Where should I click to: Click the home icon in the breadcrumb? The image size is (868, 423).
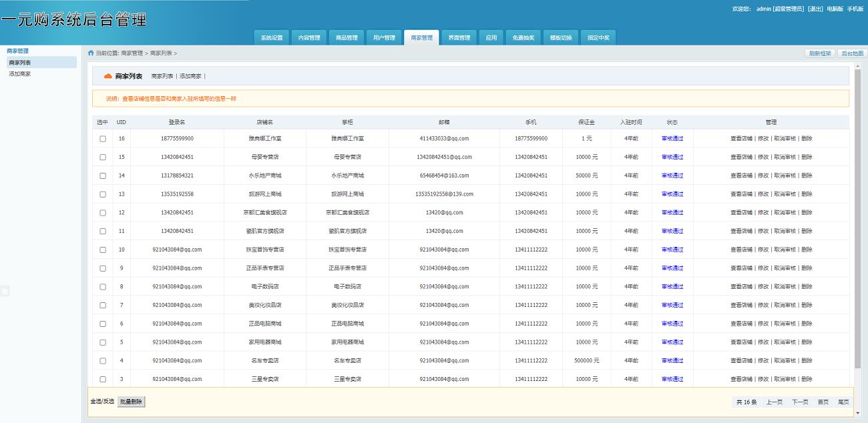pos(91,53)
